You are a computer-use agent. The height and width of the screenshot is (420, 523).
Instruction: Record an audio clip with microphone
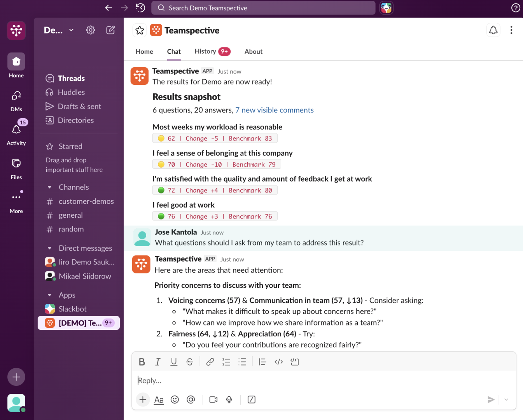[x=229, y=399]
